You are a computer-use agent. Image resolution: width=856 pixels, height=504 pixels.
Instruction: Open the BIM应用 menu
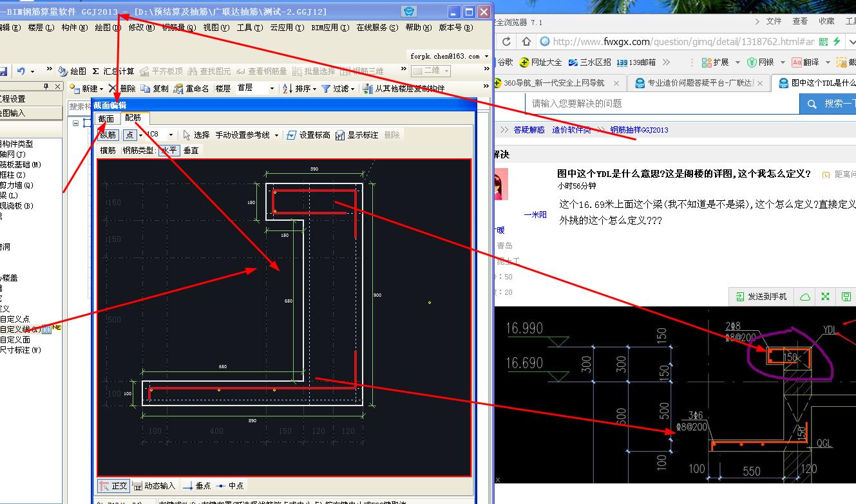330,28
